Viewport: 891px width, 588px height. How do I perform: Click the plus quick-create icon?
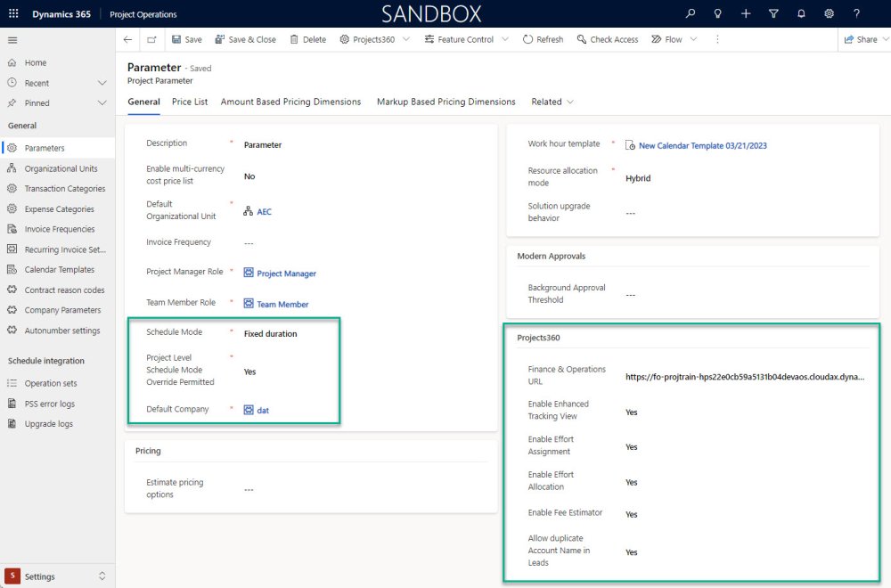pos(746,13)
